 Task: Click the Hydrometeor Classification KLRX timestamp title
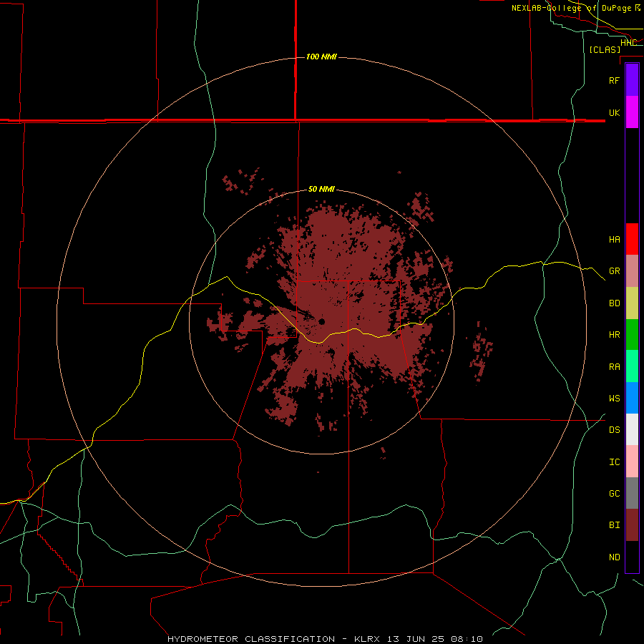[x=325, y=639]
